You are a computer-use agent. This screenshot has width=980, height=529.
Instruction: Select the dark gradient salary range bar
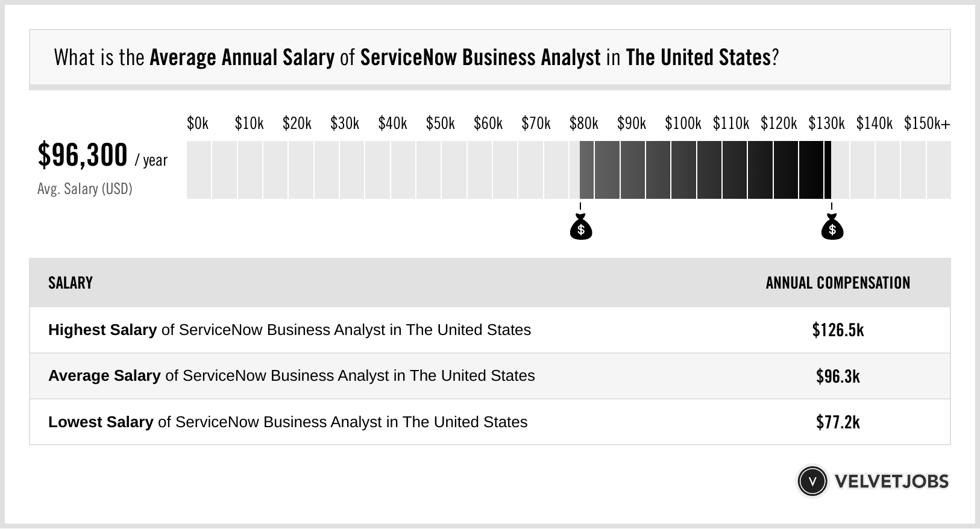pyautogui.click(x=705, y=170)
